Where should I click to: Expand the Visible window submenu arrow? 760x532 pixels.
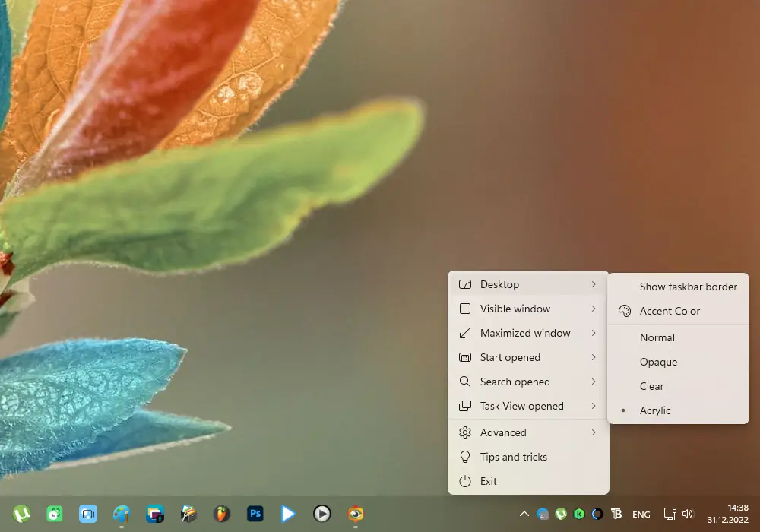[x=594, y=309]
